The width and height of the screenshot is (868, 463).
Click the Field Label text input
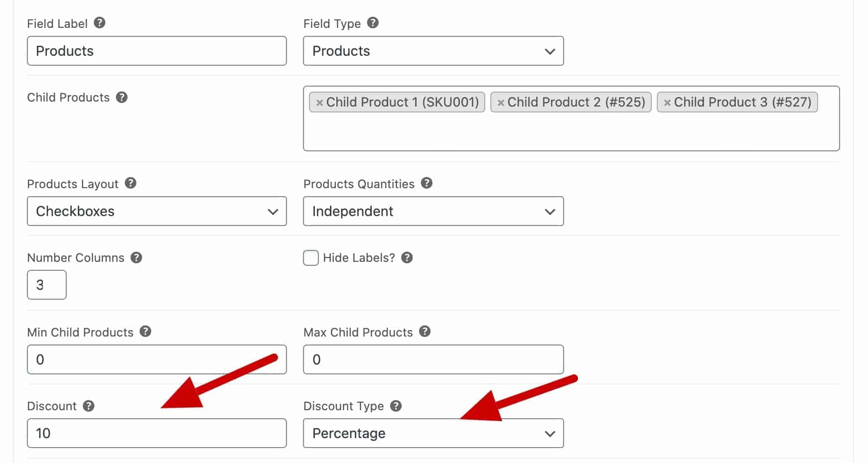157,51
